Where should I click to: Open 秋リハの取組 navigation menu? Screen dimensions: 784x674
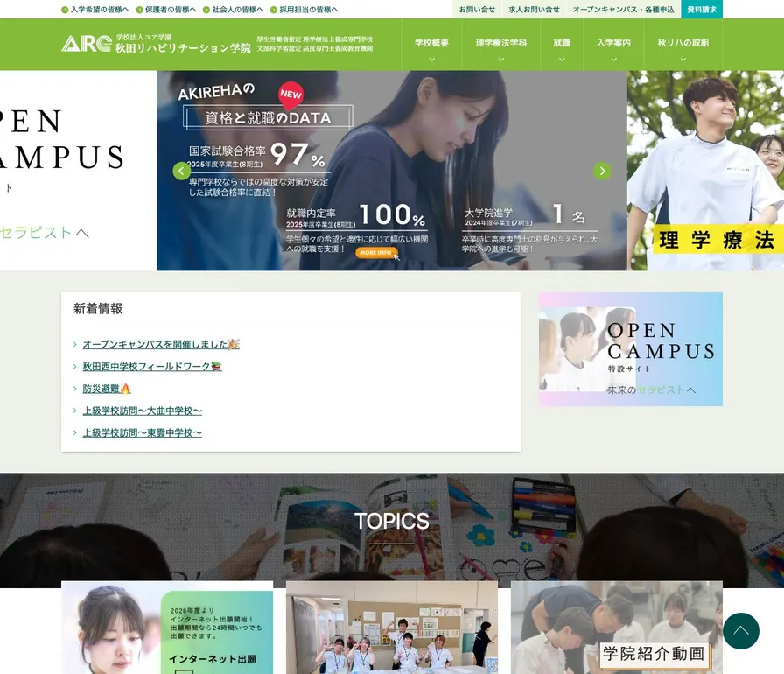(x=683, y=43)
